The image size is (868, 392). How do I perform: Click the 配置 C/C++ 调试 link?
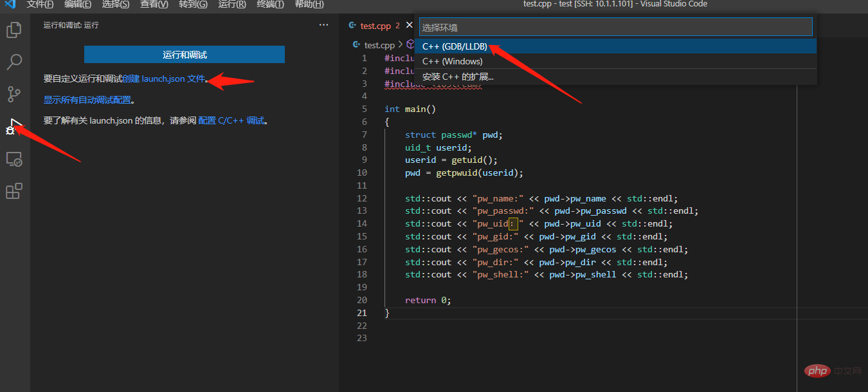click(231, 121)
